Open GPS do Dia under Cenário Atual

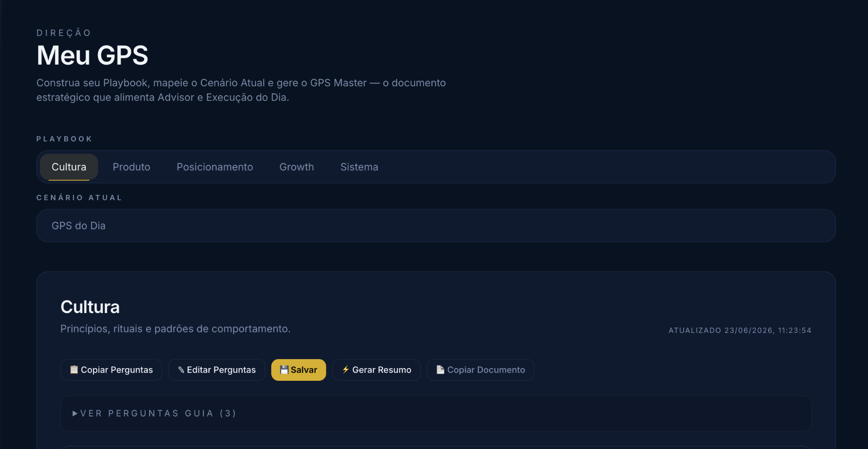(436, 225)
